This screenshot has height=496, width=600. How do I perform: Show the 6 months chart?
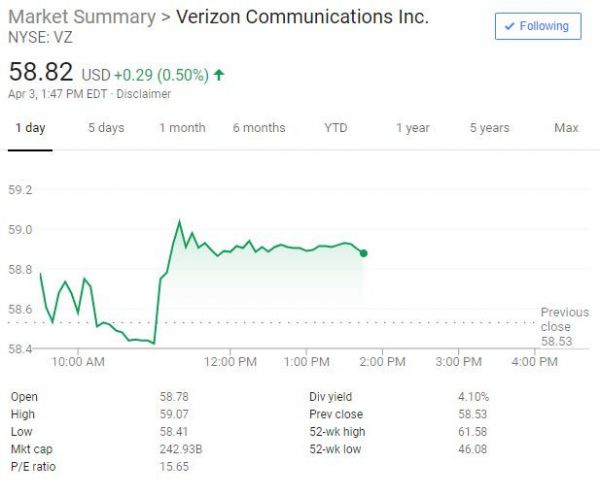pos(259,128)
